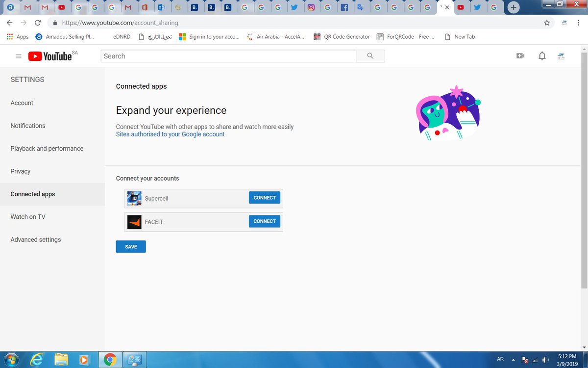Click the FACEIT app icon
The height and width of the screenshot is (368, 588).
coord(134,222)
